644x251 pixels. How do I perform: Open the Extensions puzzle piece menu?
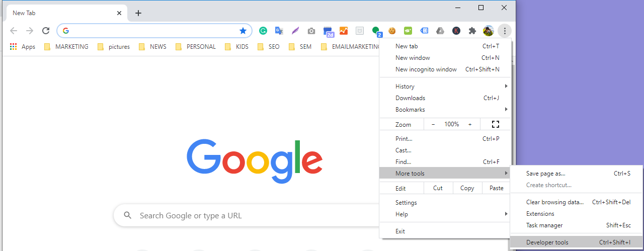pos(472,31)
